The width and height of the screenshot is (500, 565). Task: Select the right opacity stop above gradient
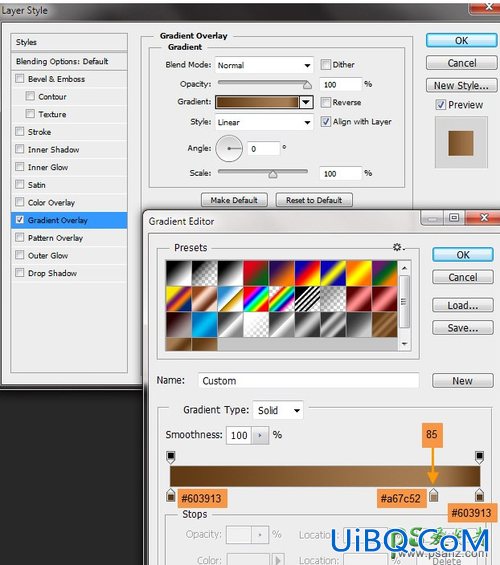pos(479,457)
